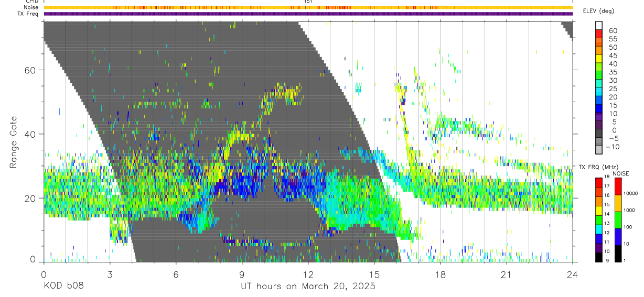This screenshot has width=644, height=297.
Task: Click the "ELEV (deg)" colorbar title
Action: pos(598,11)
